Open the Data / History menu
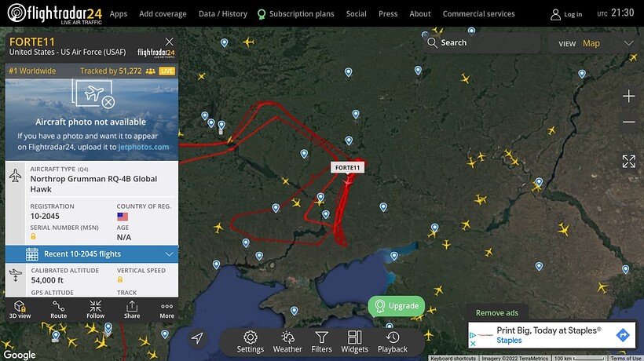Image resolution: width=644 pixels, height=361 pixels. click(223, 13)
